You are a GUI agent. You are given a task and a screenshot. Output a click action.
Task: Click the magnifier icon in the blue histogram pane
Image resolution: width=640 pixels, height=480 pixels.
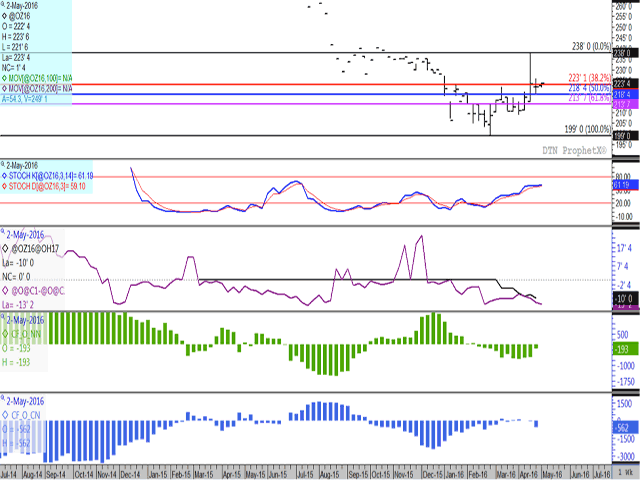click(x=4, y=398)
